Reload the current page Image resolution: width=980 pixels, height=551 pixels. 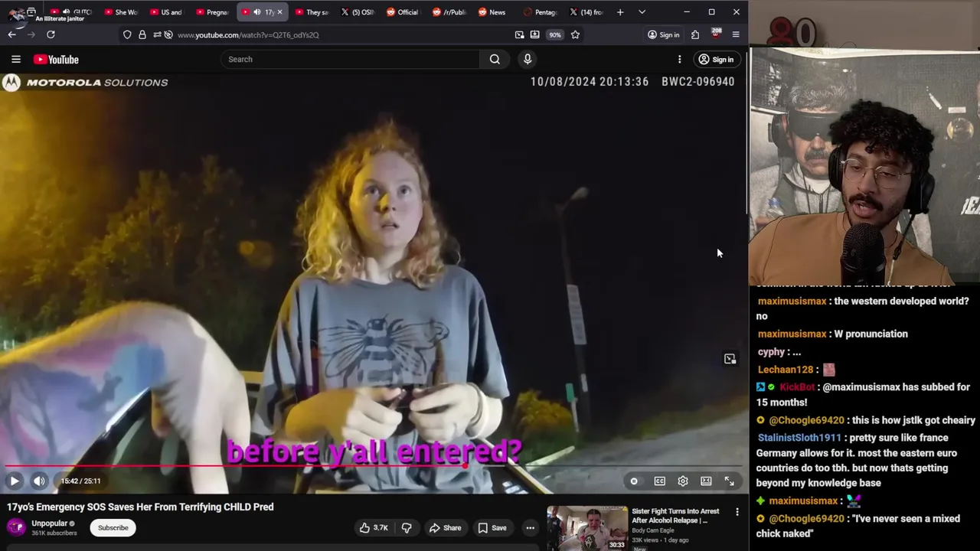[x=51, y=34]
